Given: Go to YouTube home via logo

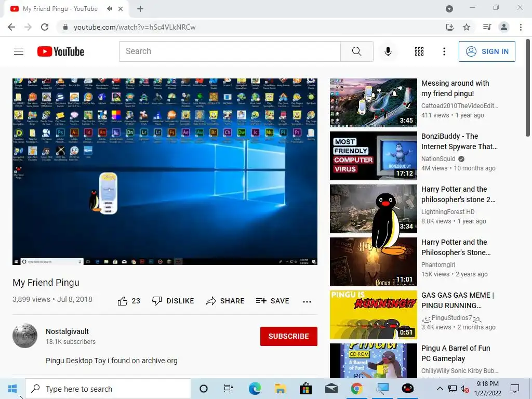Looking at the screenshot, I should [61, 51].
